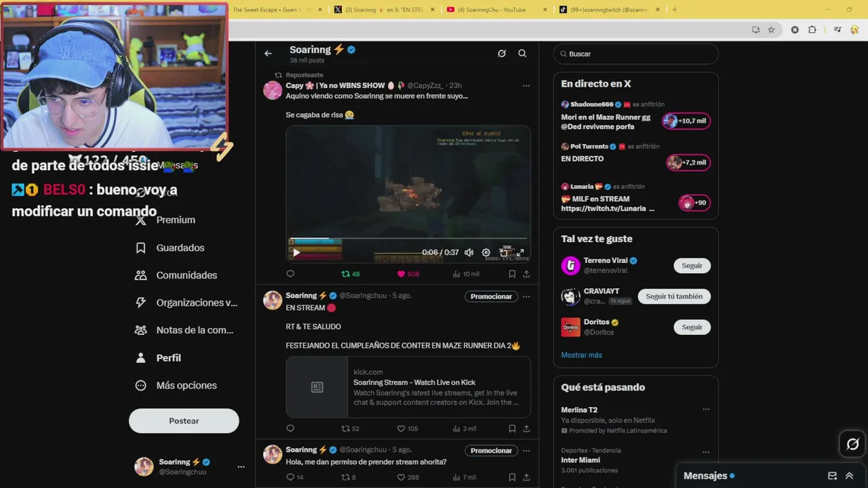Open Grok icon in profile header
Viewport: 868px width, 488px height.
coord(502,54)
